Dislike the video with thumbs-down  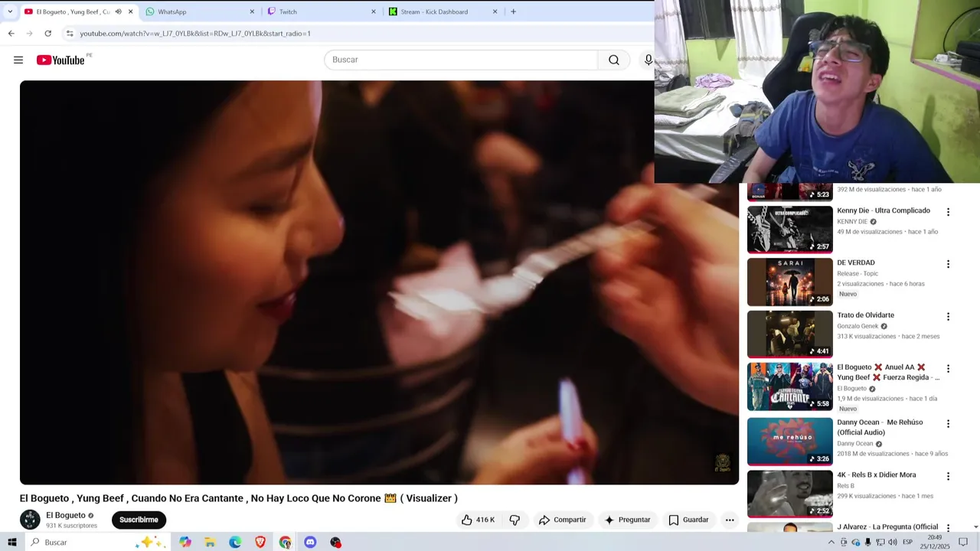(514, 520)
